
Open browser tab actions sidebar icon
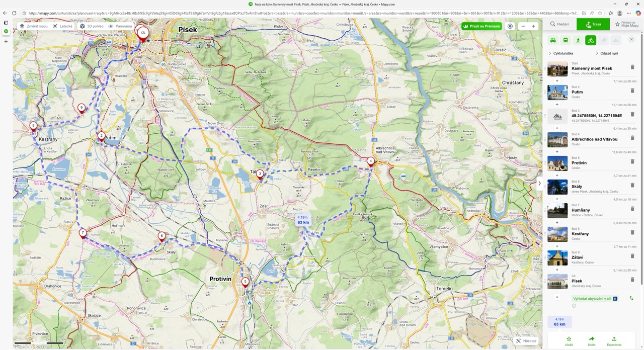tap(6, 23)
